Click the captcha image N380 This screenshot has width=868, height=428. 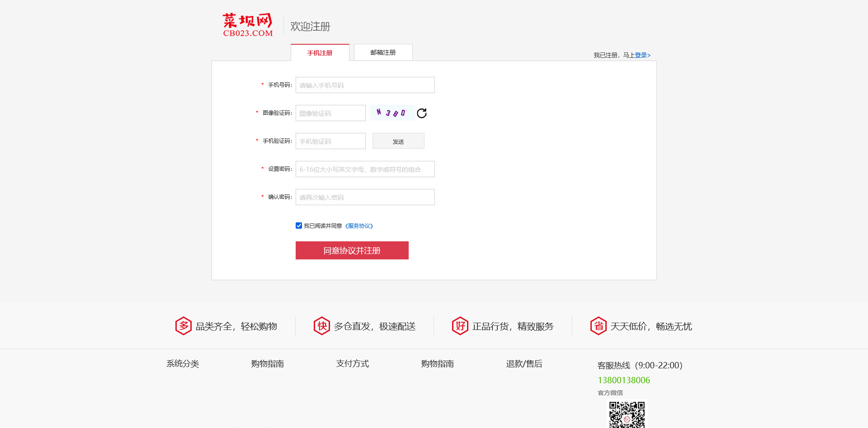click(392, 113)
